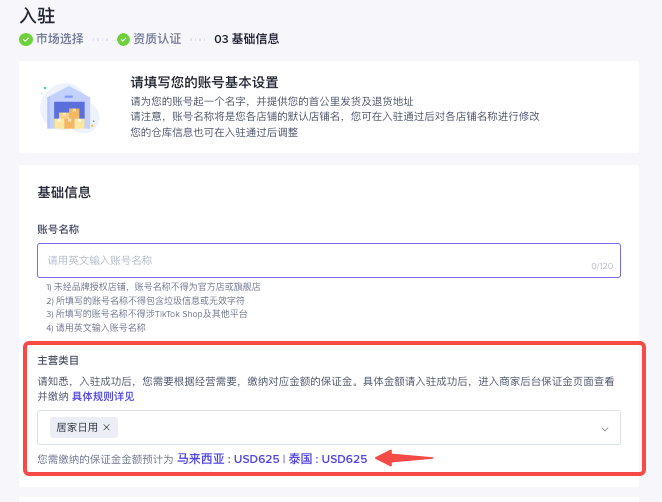Image resolution: width=662 pixels, height=502 pixels.
Task: Select the 03 基础信息 step
Action: 246,39
